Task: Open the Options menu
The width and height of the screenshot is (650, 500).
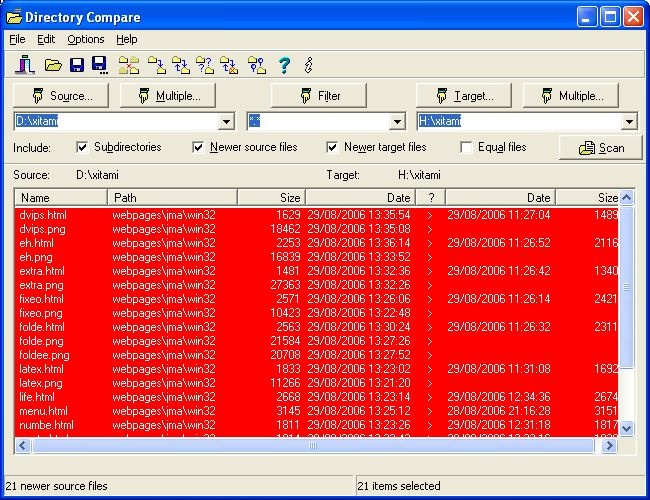Action: (86, 39)
